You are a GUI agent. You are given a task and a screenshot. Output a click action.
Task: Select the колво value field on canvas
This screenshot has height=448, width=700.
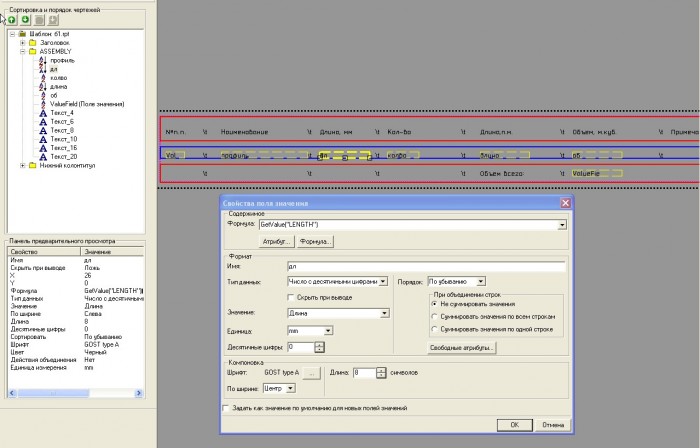tap(404, 155)
